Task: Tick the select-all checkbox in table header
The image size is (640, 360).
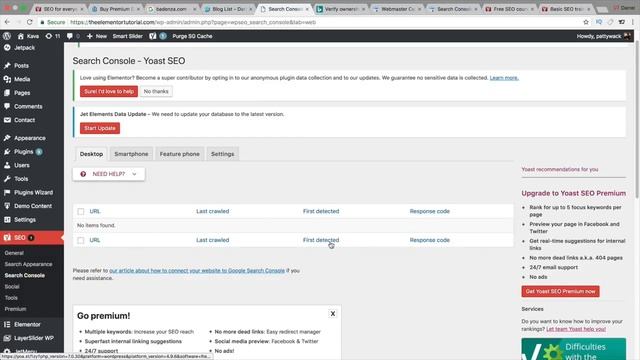Action: (81, 211)
